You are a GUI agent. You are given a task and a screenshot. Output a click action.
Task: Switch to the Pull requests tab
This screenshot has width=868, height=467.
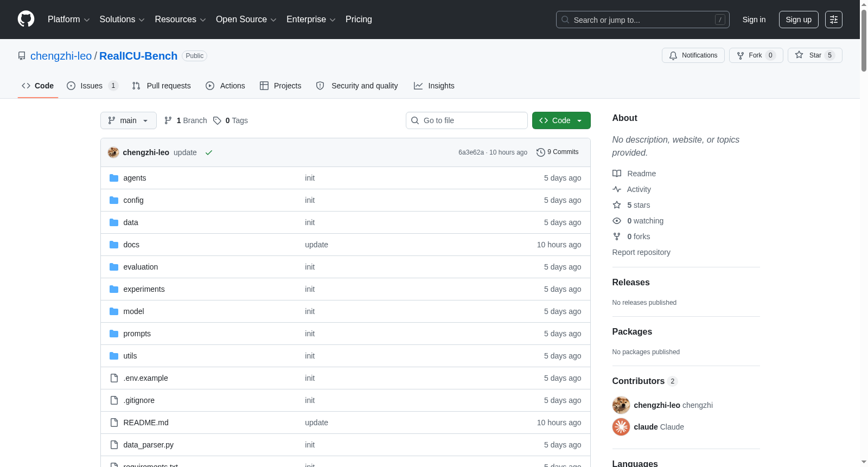(162, 86)
